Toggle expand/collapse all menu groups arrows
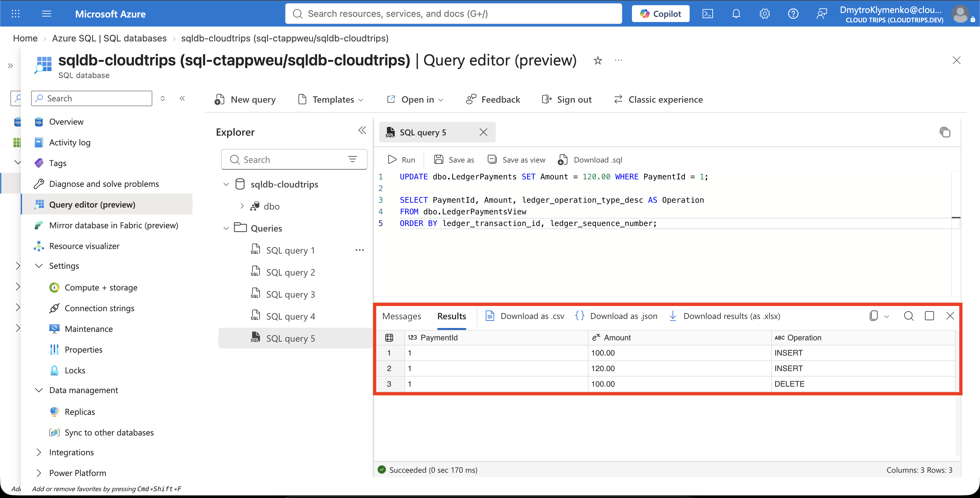The width and height of the screenshot is (980, 498). [x=163, y=98]
